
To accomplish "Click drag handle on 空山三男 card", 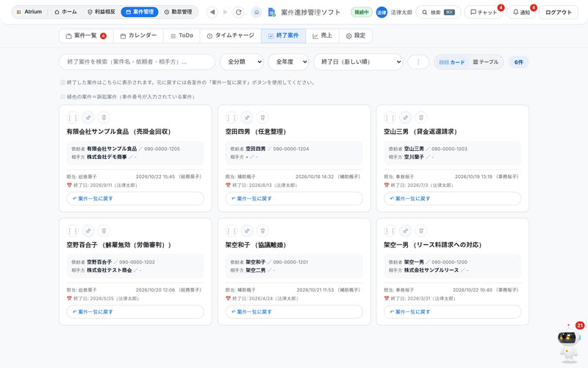I will click(x=390, y=118).
